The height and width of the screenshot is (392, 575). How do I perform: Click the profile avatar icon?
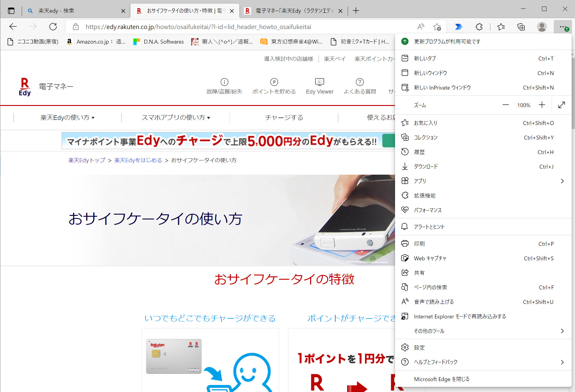542,27
